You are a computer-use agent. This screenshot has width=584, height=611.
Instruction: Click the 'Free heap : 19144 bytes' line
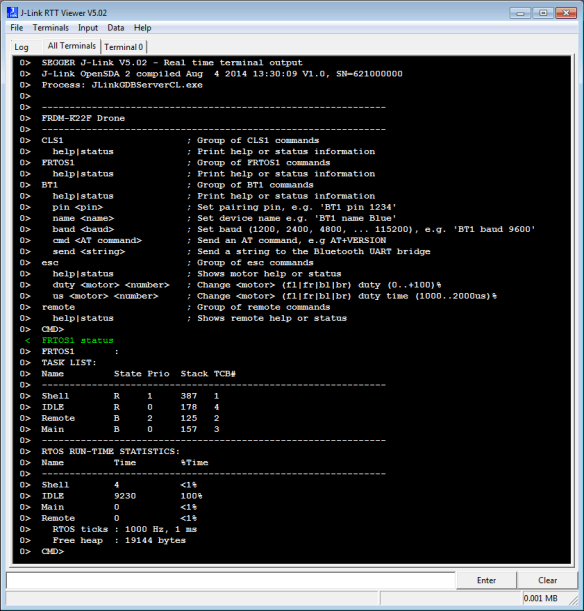[x=119, y=540]
